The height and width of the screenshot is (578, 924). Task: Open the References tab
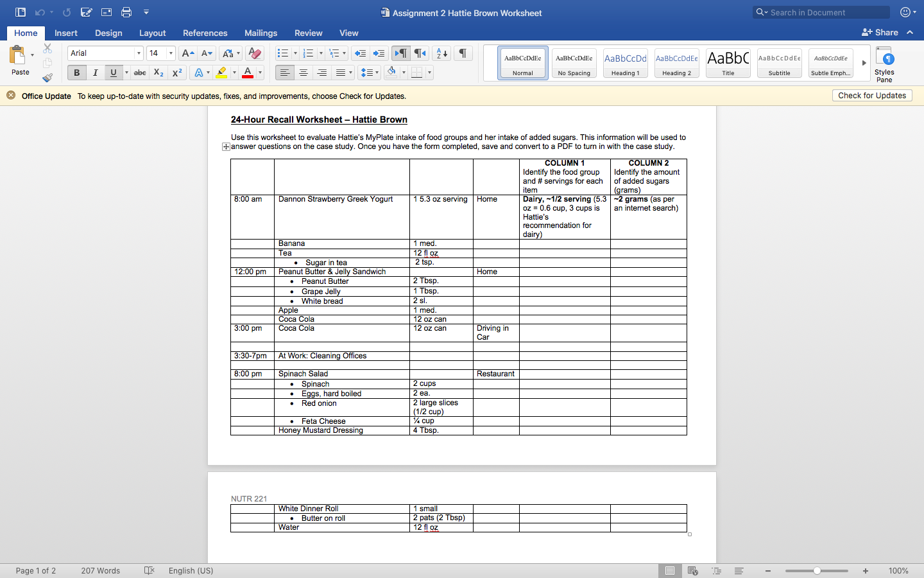[205, 33]
